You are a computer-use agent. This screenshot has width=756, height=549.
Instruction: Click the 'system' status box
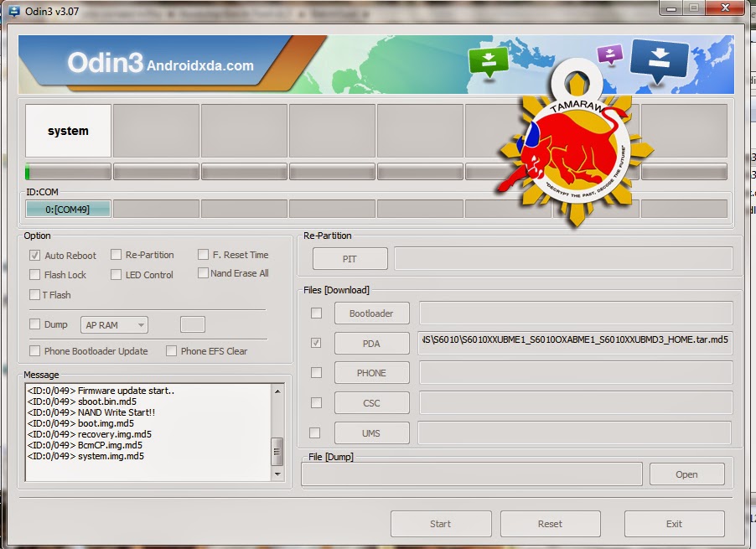(68, 131)
